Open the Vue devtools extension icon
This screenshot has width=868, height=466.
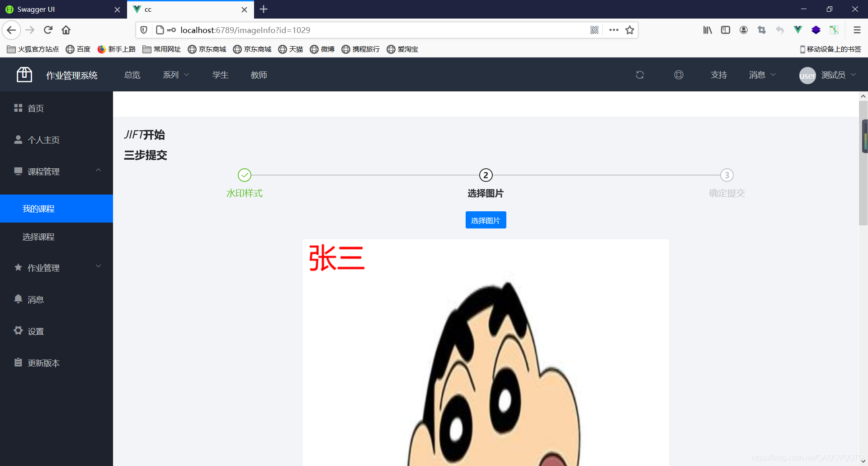tap(798, 30)
